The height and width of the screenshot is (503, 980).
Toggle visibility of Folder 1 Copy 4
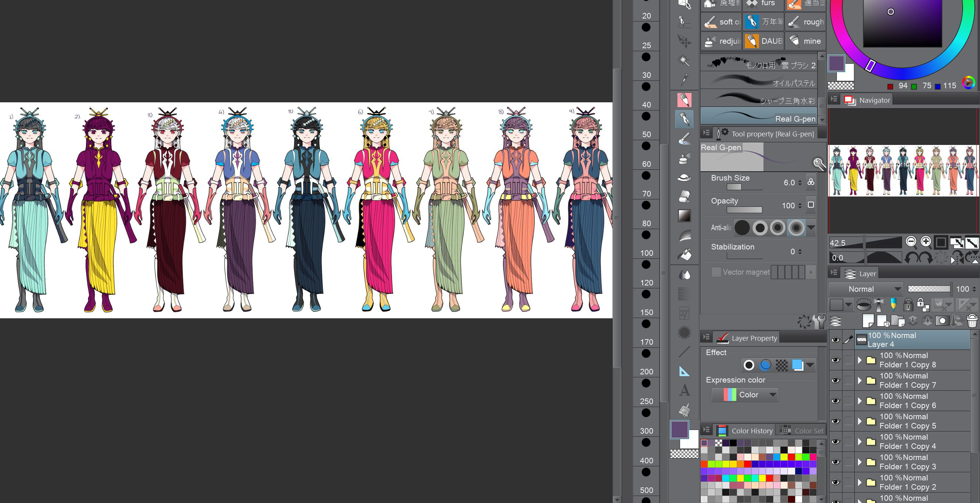pyautogui.click(x=835, y=441)
